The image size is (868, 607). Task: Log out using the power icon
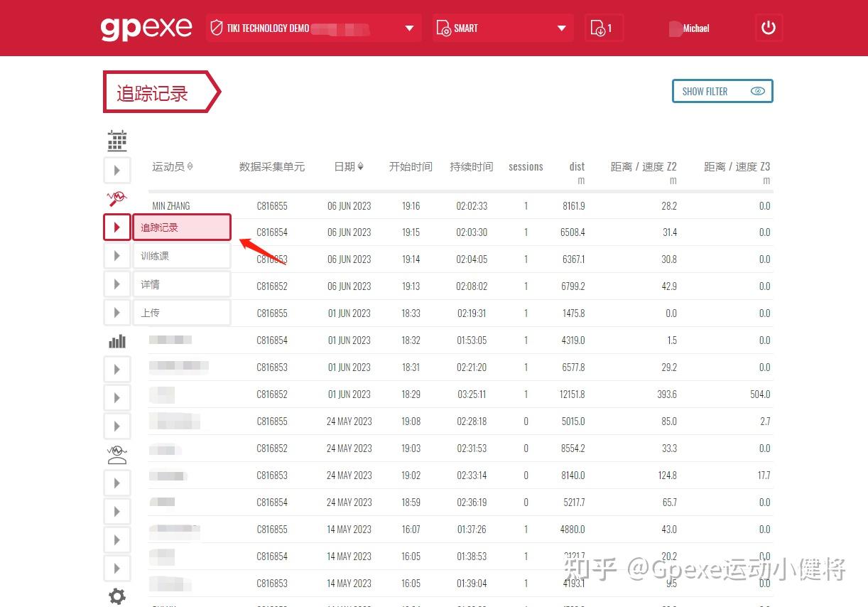click(x=769, y=28)
